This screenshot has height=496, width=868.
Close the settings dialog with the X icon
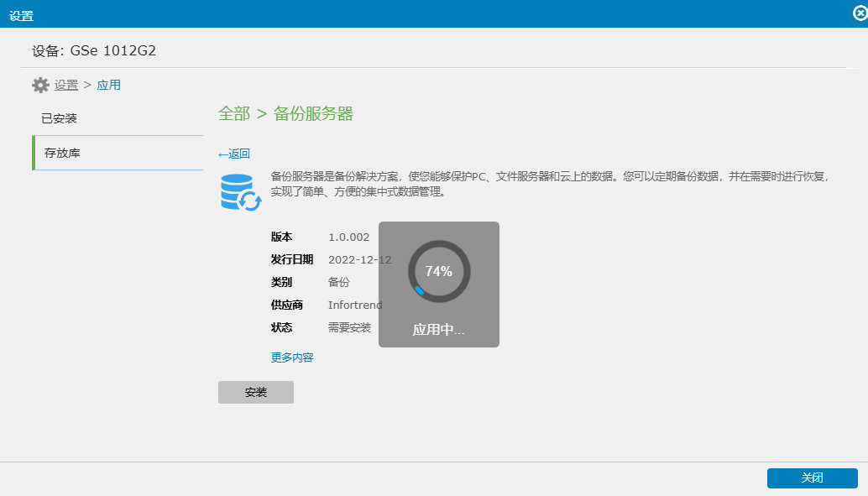(x=860, y=13)
